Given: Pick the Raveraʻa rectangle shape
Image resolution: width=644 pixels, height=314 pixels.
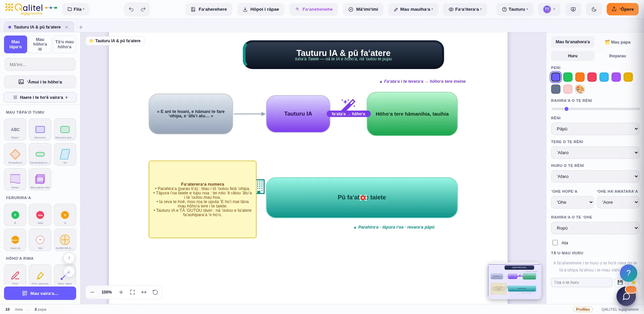Looking at the screenshot, I should 40,129.
